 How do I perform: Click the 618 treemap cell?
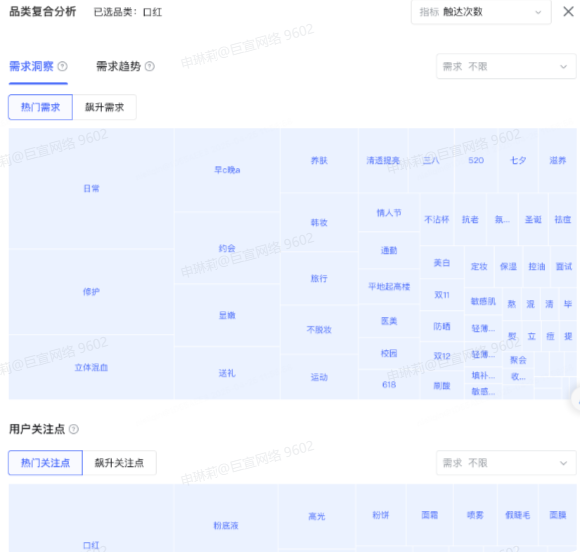[x=389, y=385]
